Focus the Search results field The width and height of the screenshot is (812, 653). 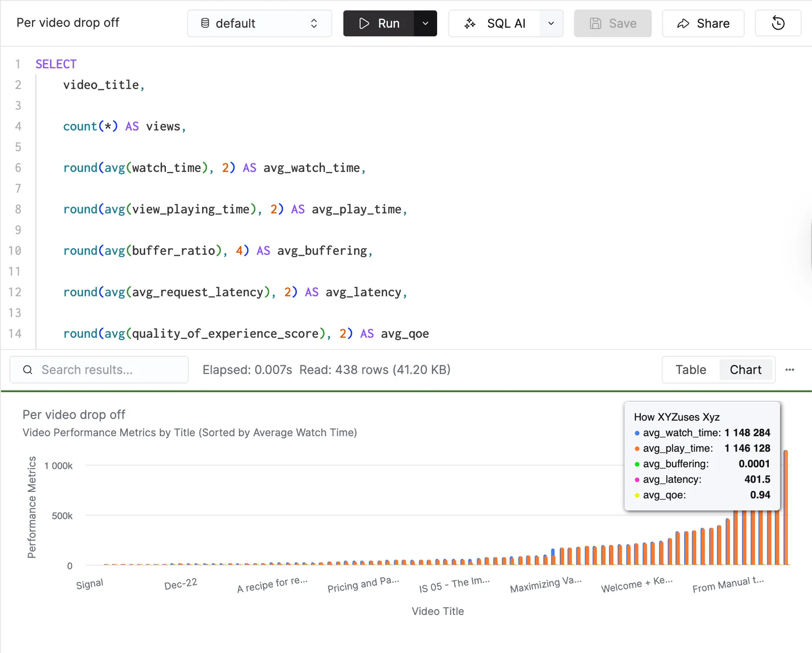coord(99,370)
